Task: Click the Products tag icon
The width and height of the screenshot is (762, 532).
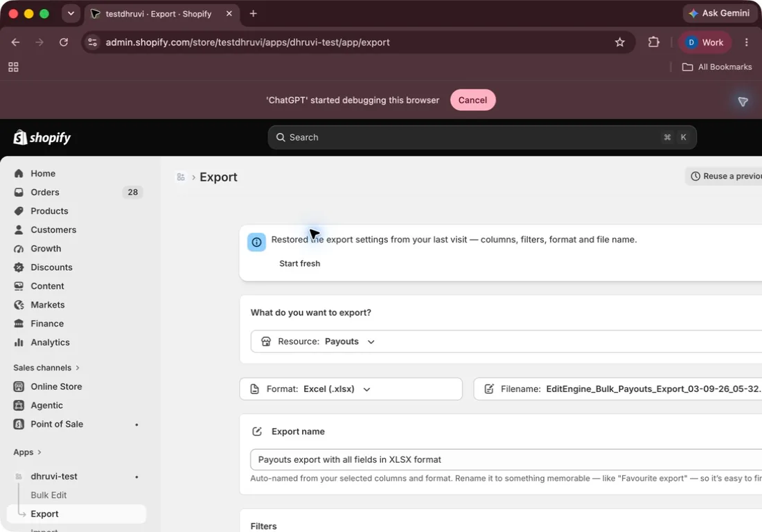Action: (19, 211)
